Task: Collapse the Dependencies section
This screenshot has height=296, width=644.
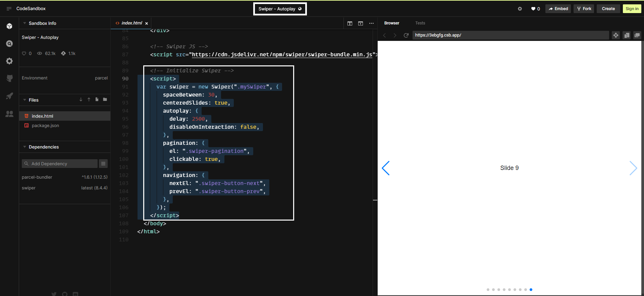Action: coord(24,147)
